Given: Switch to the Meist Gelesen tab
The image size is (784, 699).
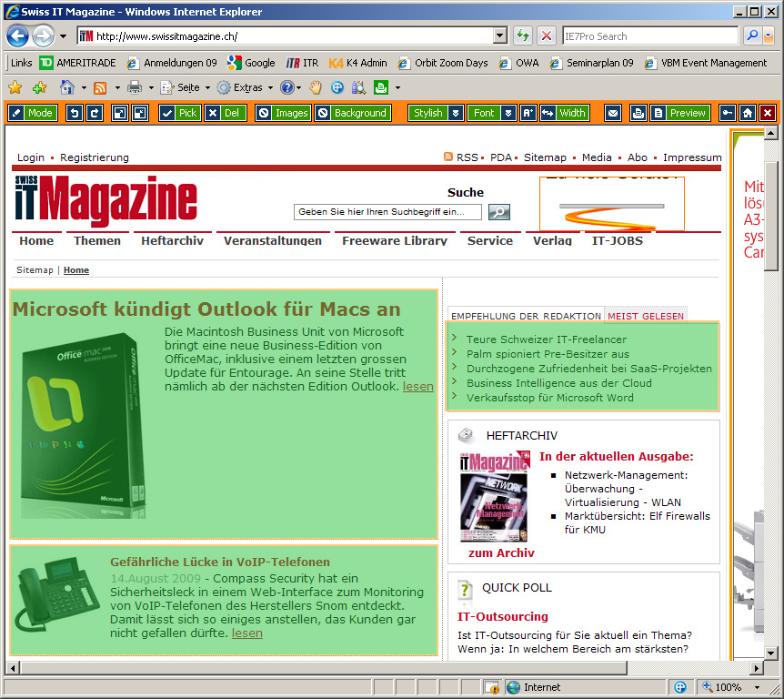Looking at the screenshot, I should click(x=646, y=316).
